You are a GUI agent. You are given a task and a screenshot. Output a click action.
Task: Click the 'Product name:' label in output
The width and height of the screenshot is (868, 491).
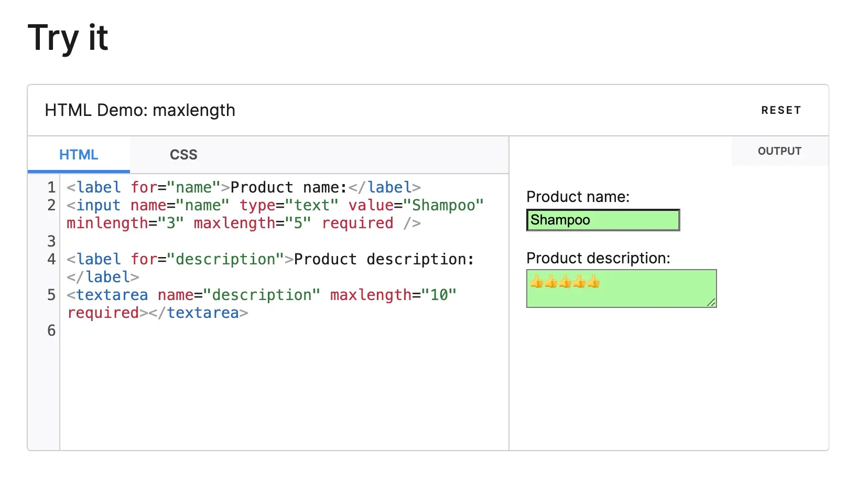point(578,197)
